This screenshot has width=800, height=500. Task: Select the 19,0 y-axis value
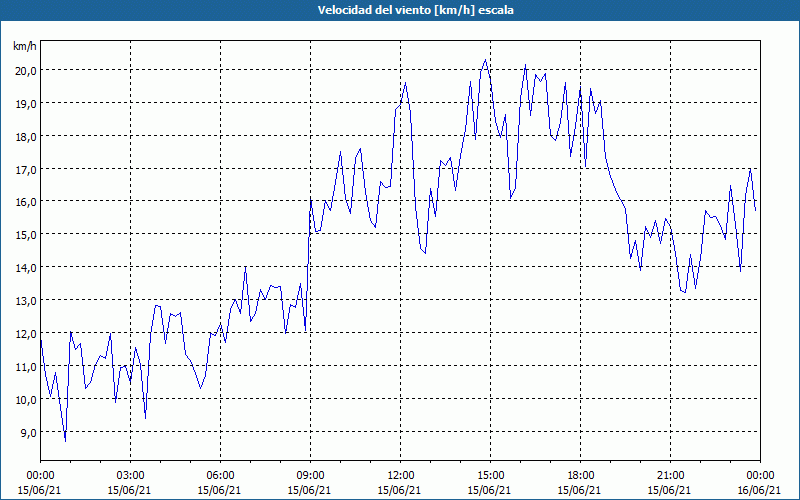[x=27, y=104]
